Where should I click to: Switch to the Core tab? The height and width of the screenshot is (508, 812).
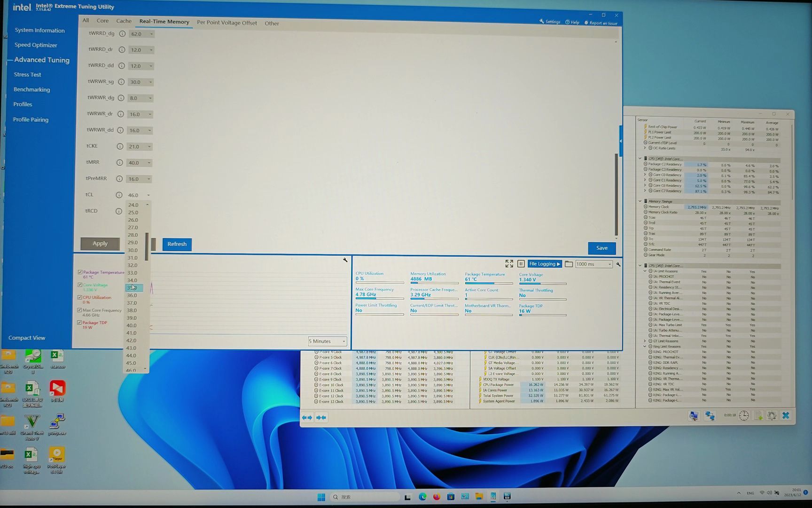[x=102, y=21]
